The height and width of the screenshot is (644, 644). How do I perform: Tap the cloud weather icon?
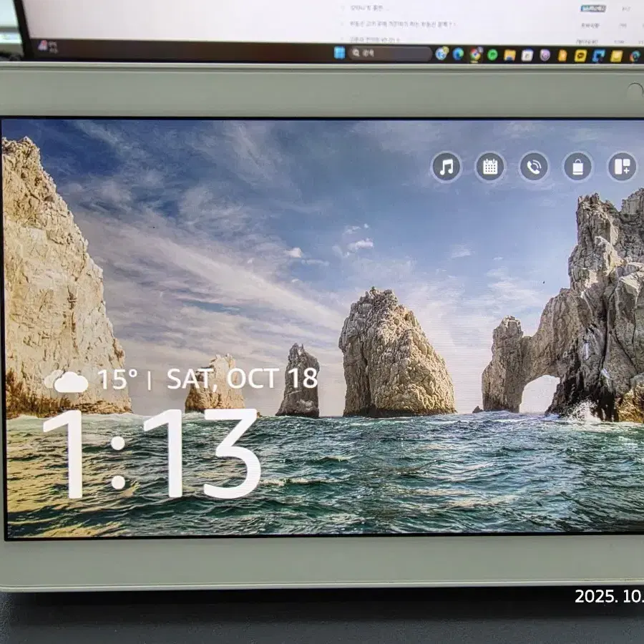[x=69, y=382]
